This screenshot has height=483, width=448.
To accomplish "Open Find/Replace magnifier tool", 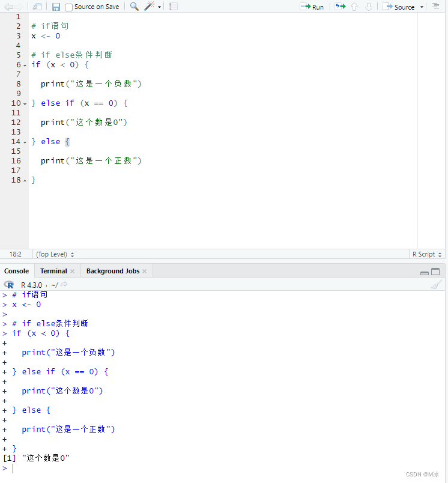I will coord(135,7).
